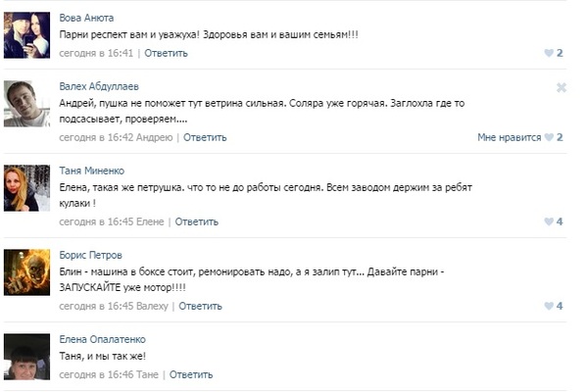Screen dimensions: 588x392
Task: Click the heart next to Мне нравится
Action: click(x=549, y=137)
